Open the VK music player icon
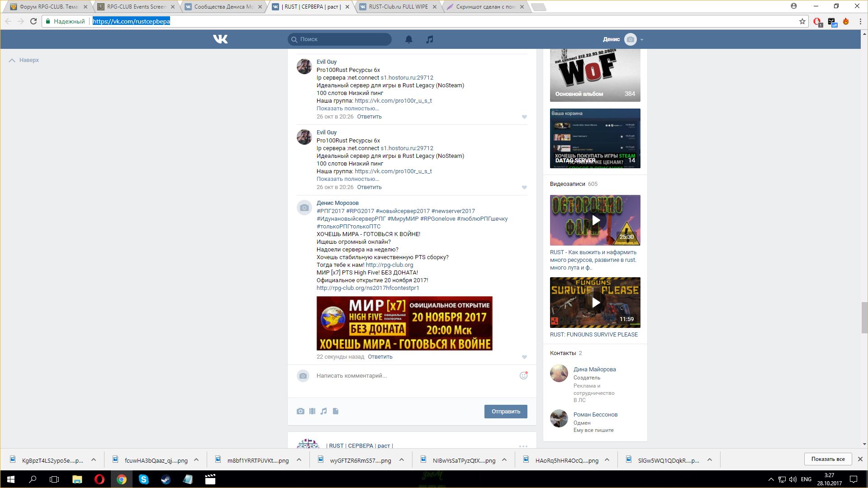The height and width of the screenshot is (488, 868). [430, 39]
